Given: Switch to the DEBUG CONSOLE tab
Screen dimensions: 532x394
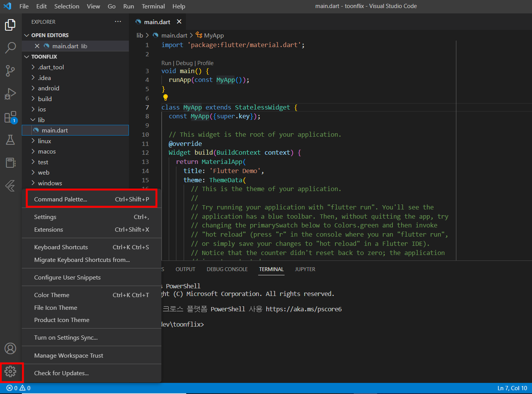Looking at the screenshot, I should tap(227, 269).
